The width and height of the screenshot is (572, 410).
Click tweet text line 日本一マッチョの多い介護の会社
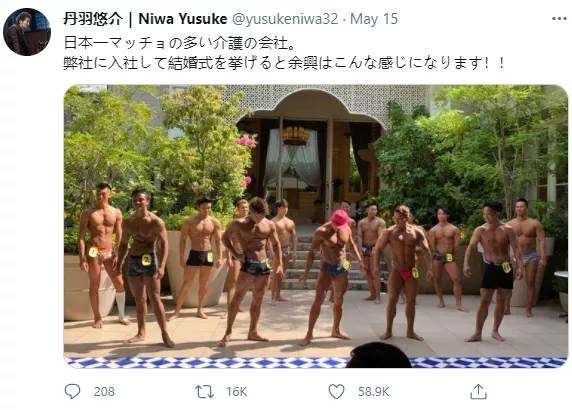click(180, 43)
